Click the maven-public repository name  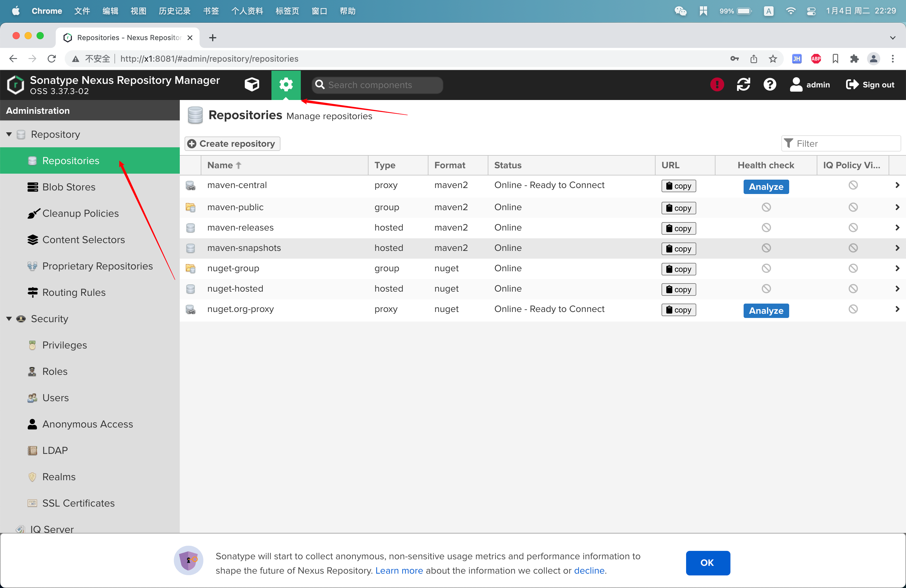coord(235,207)
